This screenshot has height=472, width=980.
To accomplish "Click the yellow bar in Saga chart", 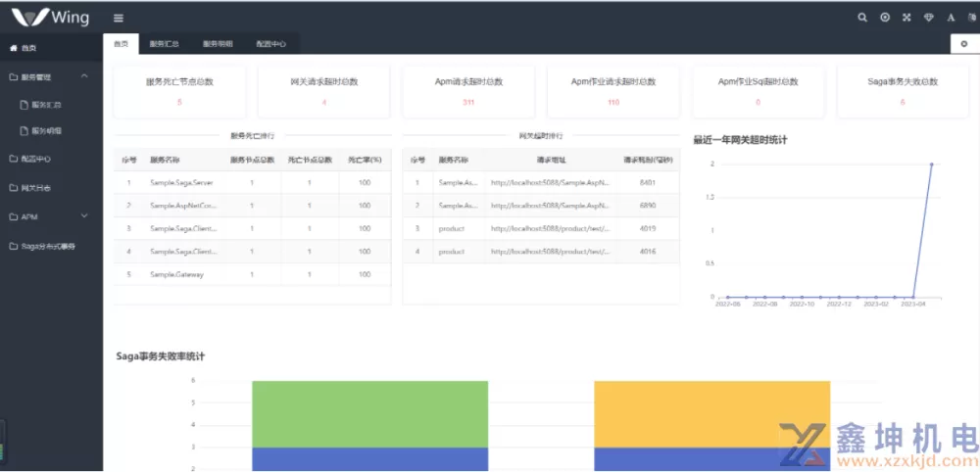I will [711, 414].
